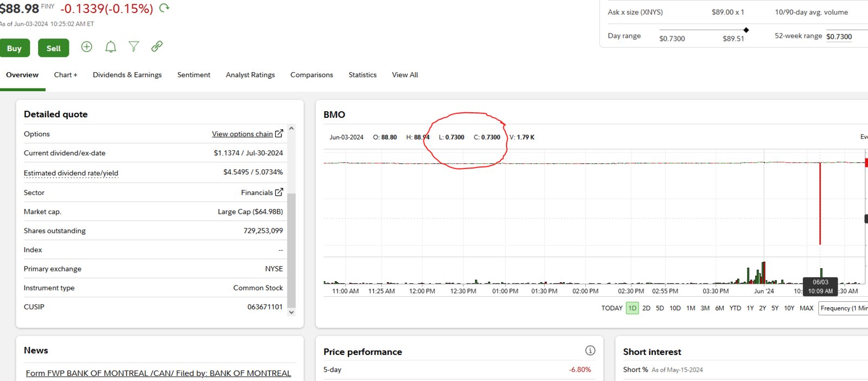The height and width of the screenshot is (381, 868).
Task: Refresh the quote with the circular arrow icon
Action: pyautogui.click(x=164, y=8)
